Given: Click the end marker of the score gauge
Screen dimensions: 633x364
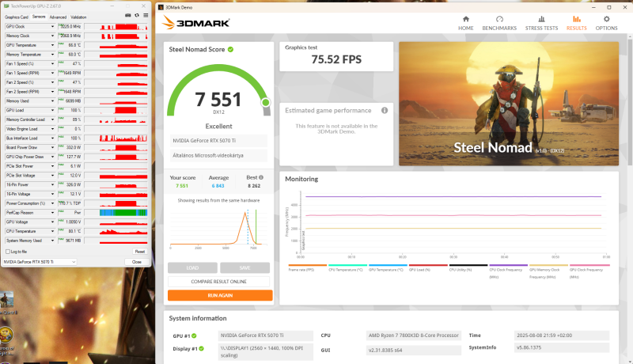Looking at the screenshot, I should coord(266,103).
